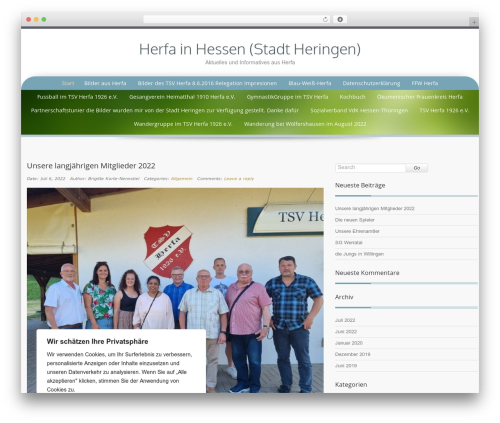
Task: Click the Neueste Kommentare heading
Action: click(367, 273)
